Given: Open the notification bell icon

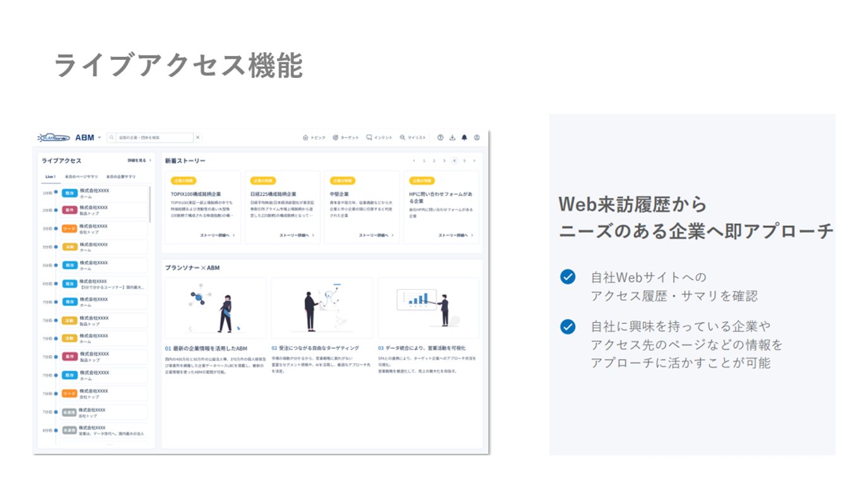Looking at the screenshot, I should click(x=464, y=137).
